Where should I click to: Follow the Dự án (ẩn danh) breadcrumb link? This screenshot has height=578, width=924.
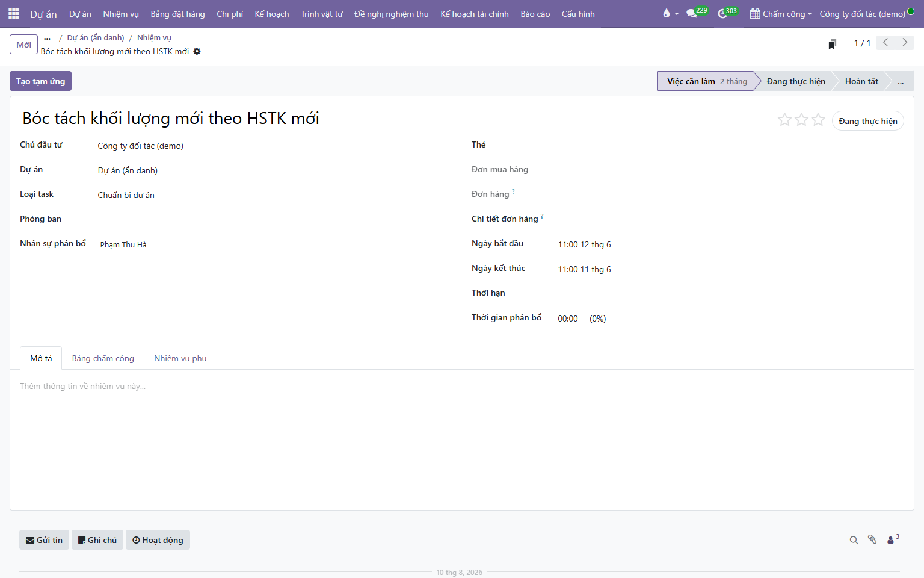tap(96, 37)
